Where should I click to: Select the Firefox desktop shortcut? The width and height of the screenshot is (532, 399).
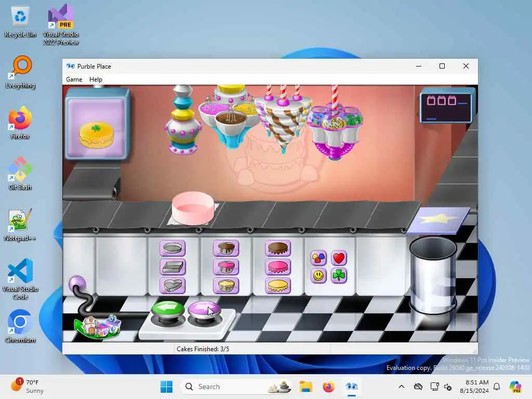[20, 123]
